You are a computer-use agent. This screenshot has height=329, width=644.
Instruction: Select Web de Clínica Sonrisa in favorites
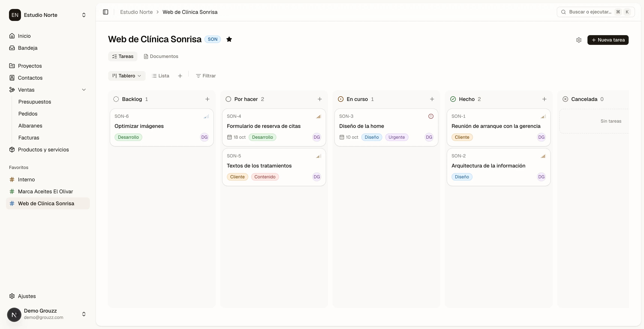pyautogui.click(x=48, y=203)
